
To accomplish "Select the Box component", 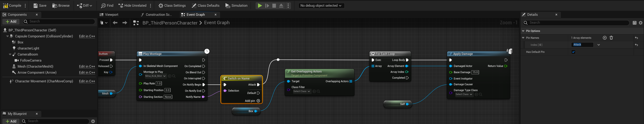I will pyautogui.click(x=20, y=42).
